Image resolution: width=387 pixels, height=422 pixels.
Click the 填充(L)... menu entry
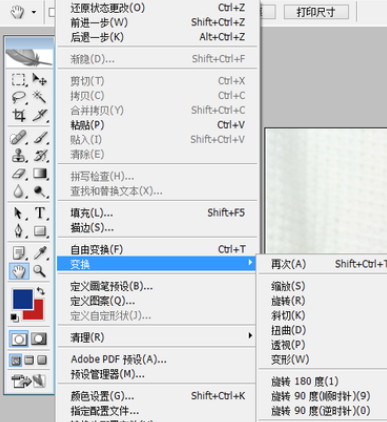pos(157,212)
